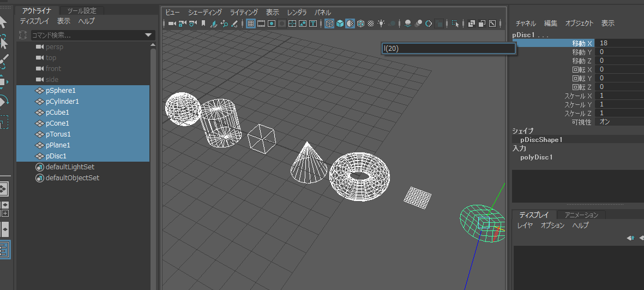
Task: Toggle Use Default Material icon
Action: (x=350, y=23)
